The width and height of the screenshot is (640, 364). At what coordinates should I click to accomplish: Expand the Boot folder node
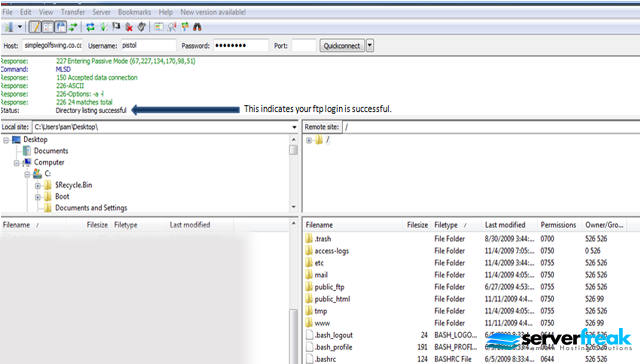tap(38, 198)
